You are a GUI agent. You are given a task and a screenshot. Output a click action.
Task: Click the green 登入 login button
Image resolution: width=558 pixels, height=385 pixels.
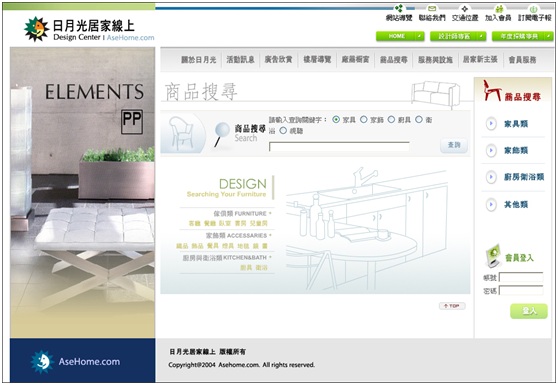click(x=529, y=311)
